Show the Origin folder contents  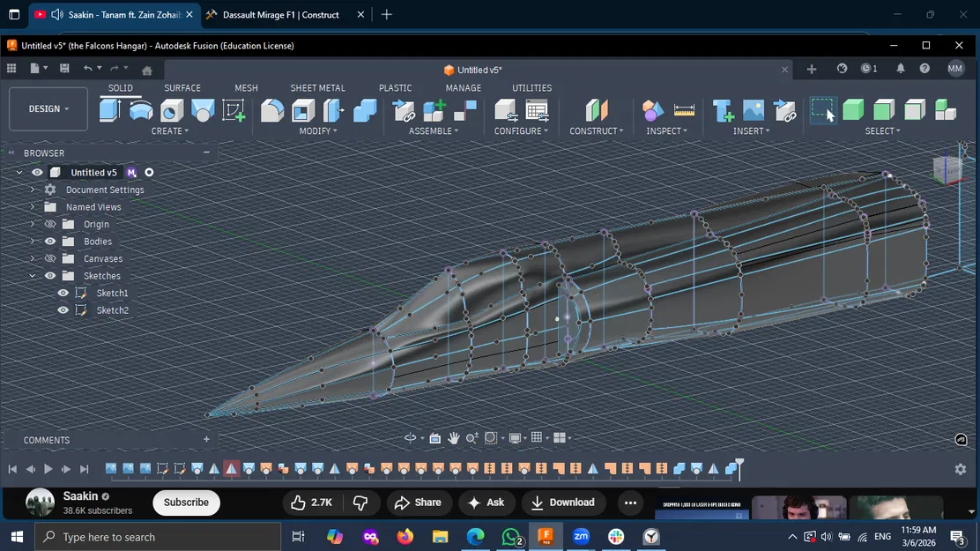[33, 224]
